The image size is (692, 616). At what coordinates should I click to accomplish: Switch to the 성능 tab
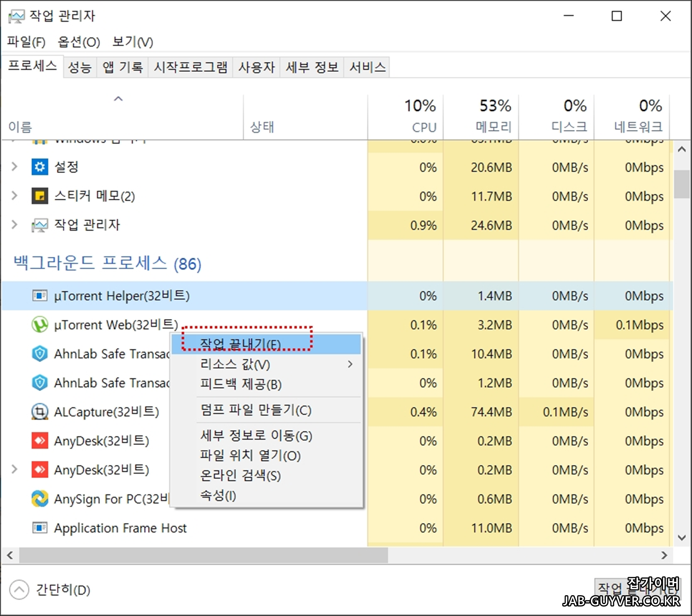(x=80, y=68)
